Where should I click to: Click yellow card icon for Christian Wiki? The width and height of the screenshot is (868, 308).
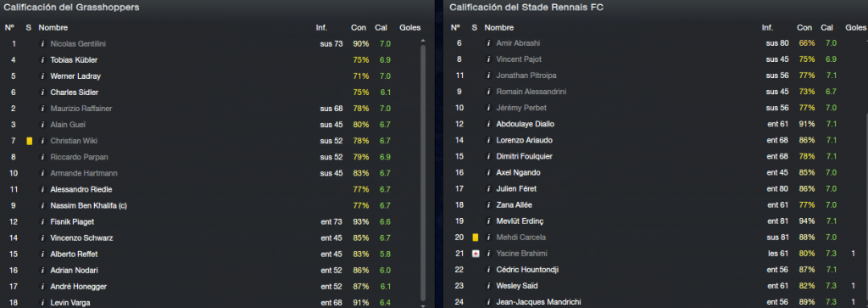30,141
